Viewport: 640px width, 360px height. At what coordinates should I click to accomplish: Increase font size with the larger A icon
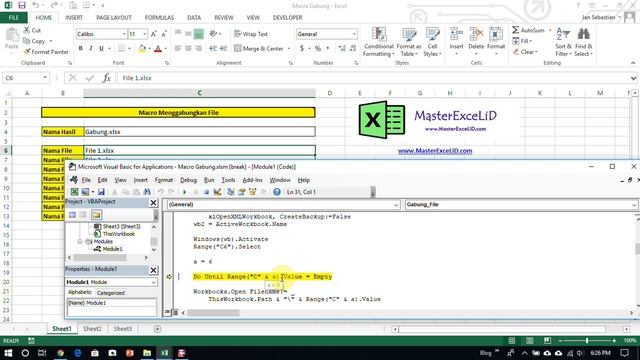pyautogui.click(x=154, y=34)
